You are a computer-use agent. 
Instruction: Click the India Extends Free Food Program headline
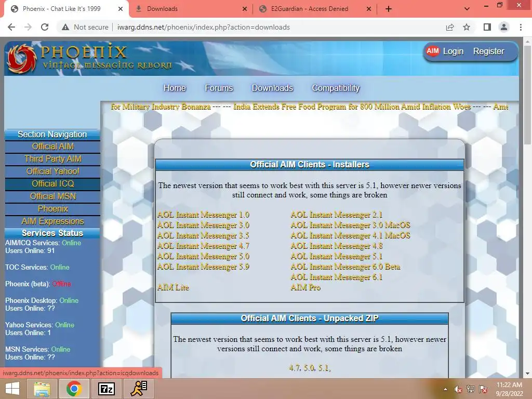[x=352, y=107]
